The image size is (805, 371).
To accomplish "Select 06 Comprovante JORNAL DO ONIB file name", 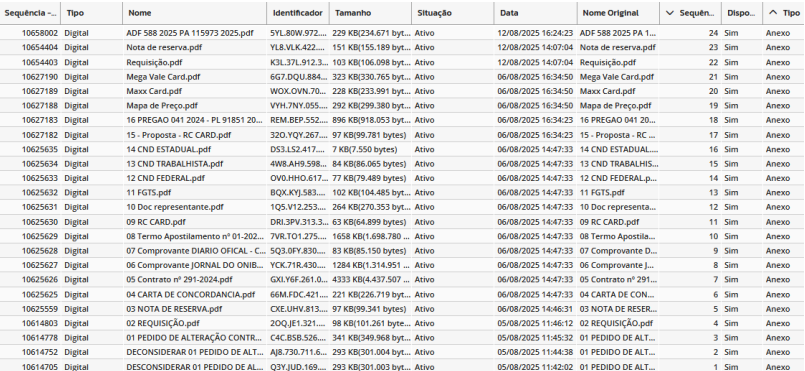I will click(x=196, y=265).
